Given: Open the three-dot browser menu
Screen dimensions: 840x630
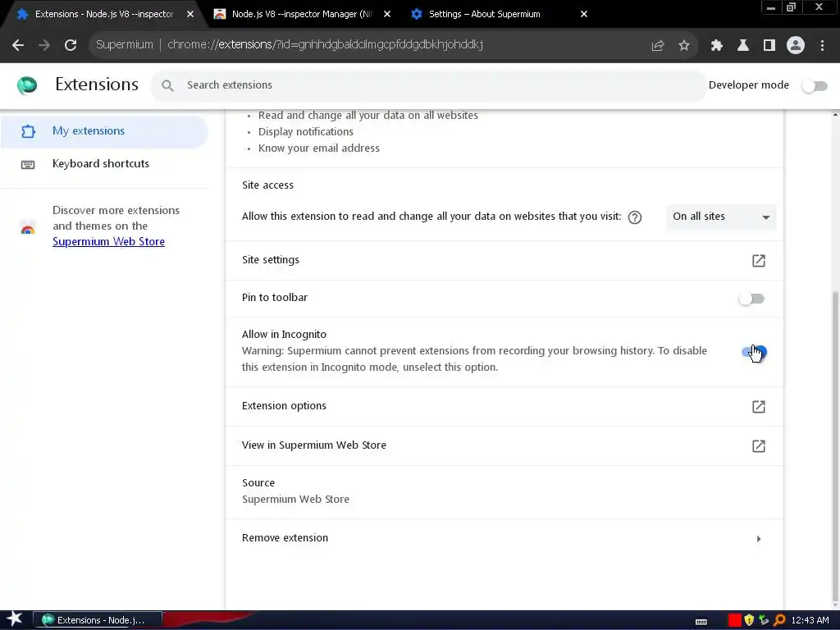Looking at the screenshot, I should [x=822, y=46].
